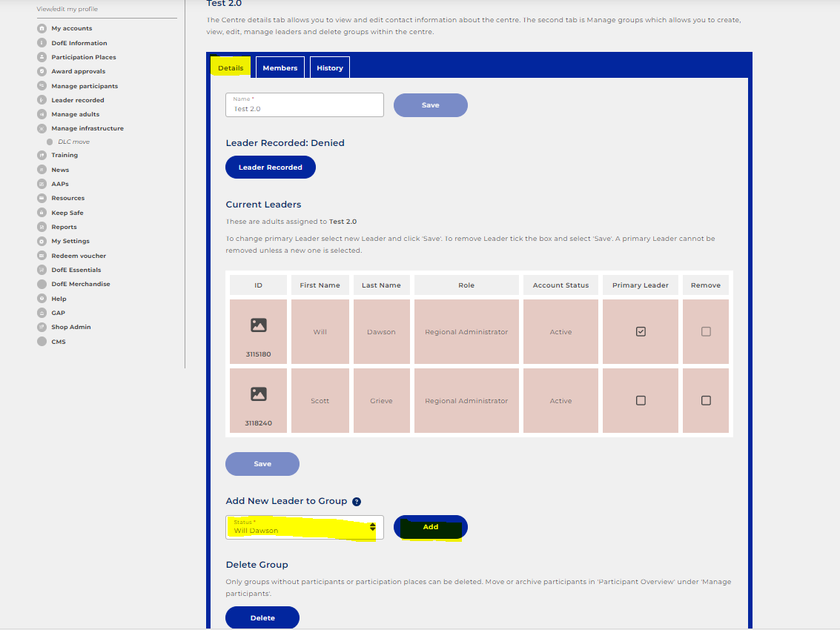840x630 pixels.
Task: Click the help question mark beside Add New Leader
Action: (x=357, y=502)
